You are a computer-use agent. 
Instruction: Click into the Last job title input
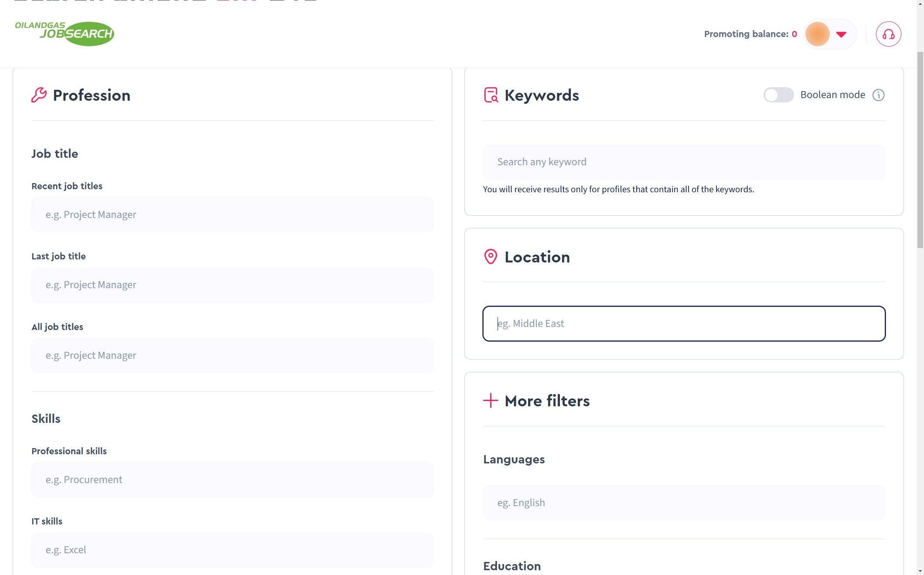(x=232, y=285)
